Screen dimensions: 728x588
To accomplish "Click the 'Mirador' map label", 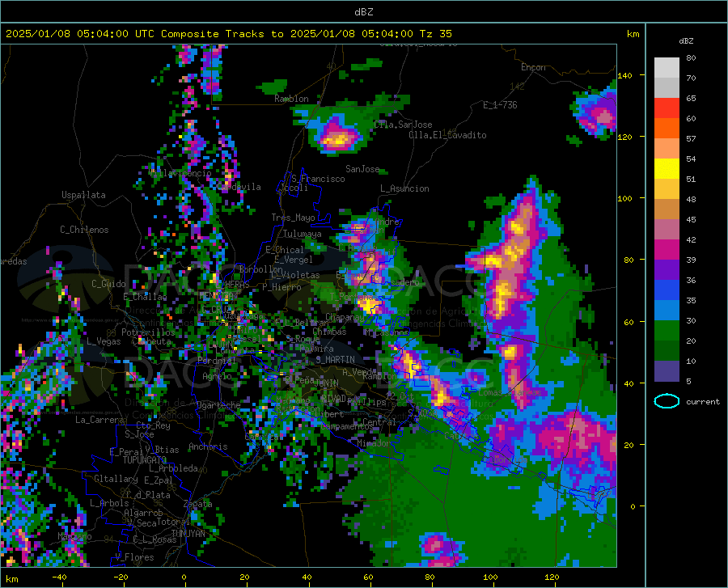I will [x=375, y=443].
